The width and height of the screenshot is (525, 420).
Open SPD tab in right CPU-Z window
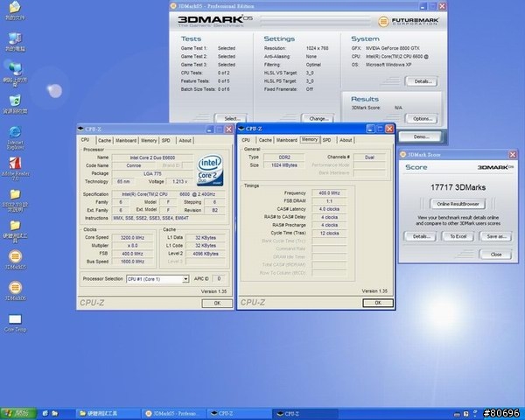point(326,140)
